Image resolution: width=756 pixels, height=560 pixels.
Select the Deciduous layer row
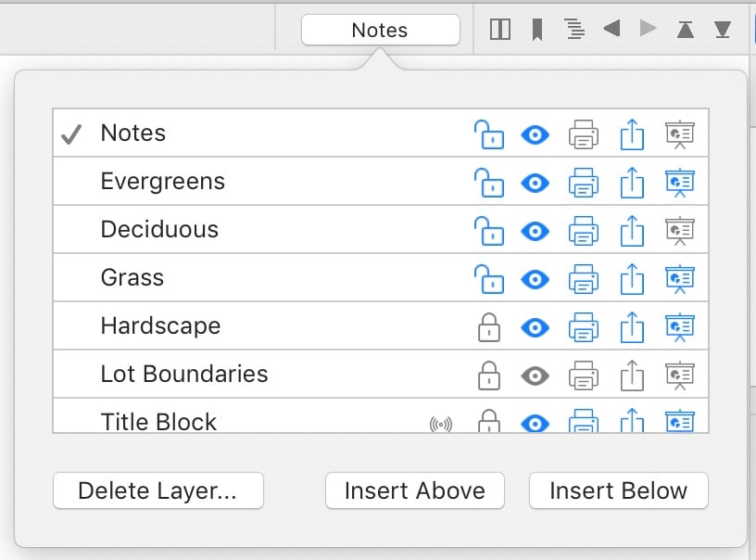pos(159,230)
